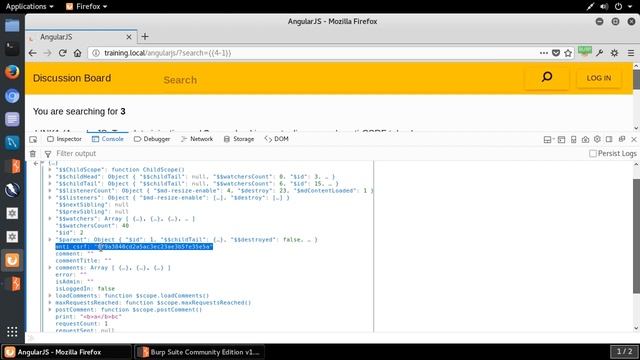Expand the $$watchers array
This screenshot has width=640, height=360.
[x=50, y=218]
